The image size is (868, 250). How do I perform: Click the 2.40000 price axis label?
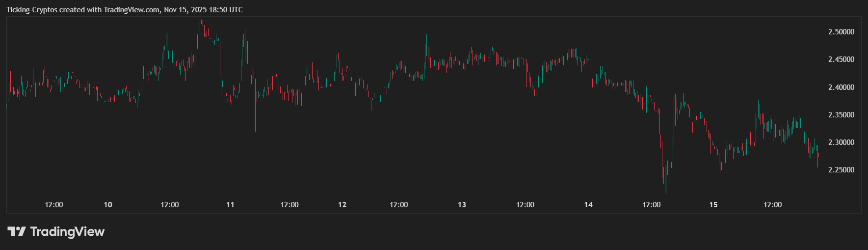(841, 87)
